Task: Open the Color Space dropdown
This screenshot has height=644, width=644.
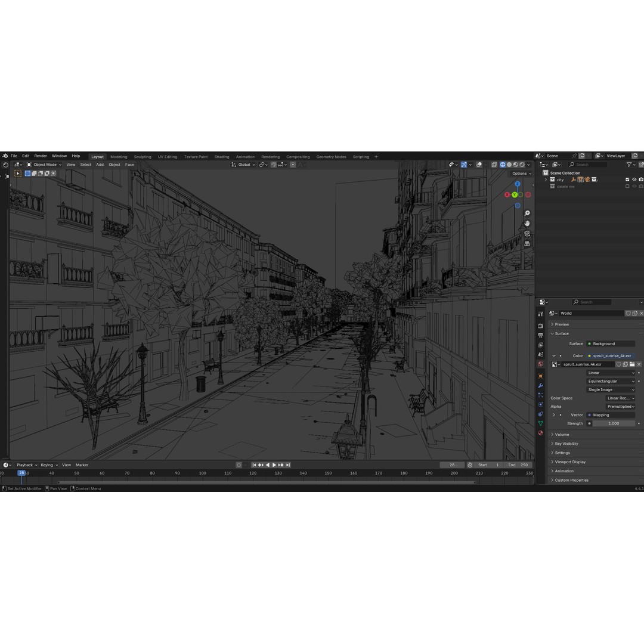Action: (x=620, y=398)
